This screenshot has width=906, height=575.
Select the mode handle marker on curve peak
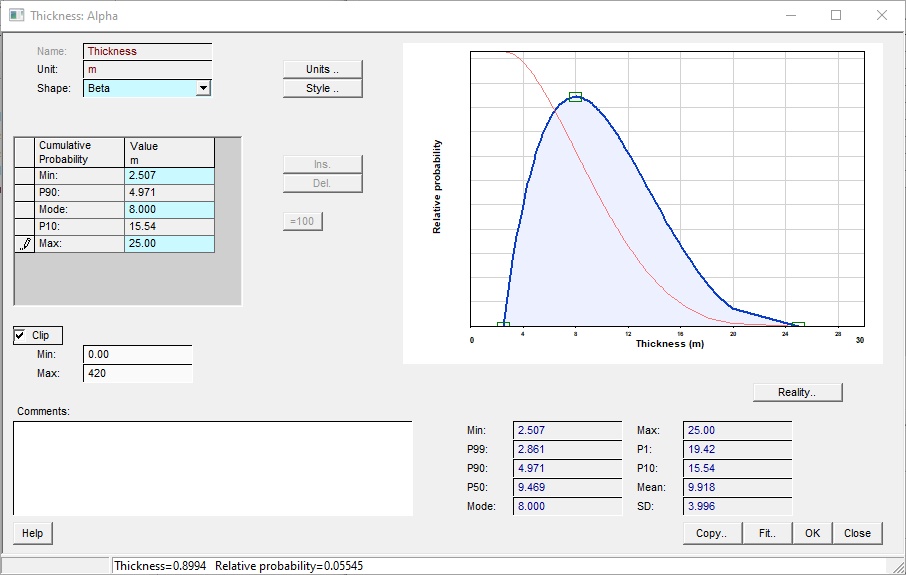click(x=575, y=97)
